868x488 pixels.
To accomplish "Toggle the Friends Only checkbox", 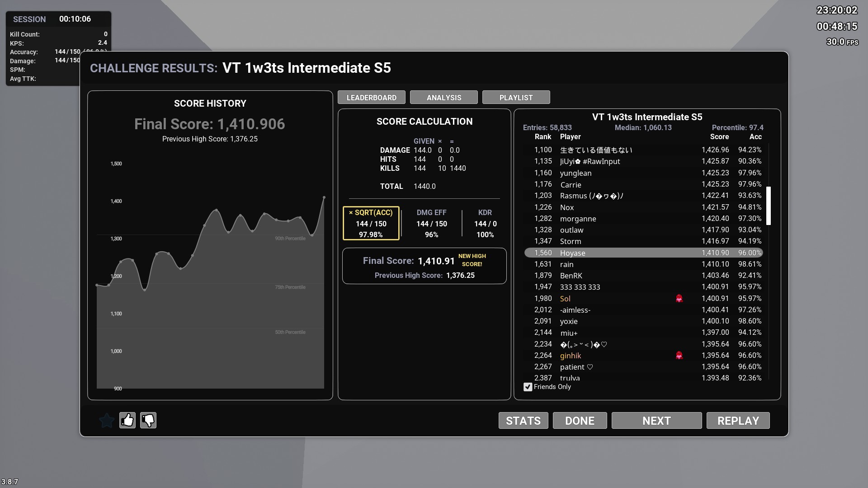I will coord(528,387).
